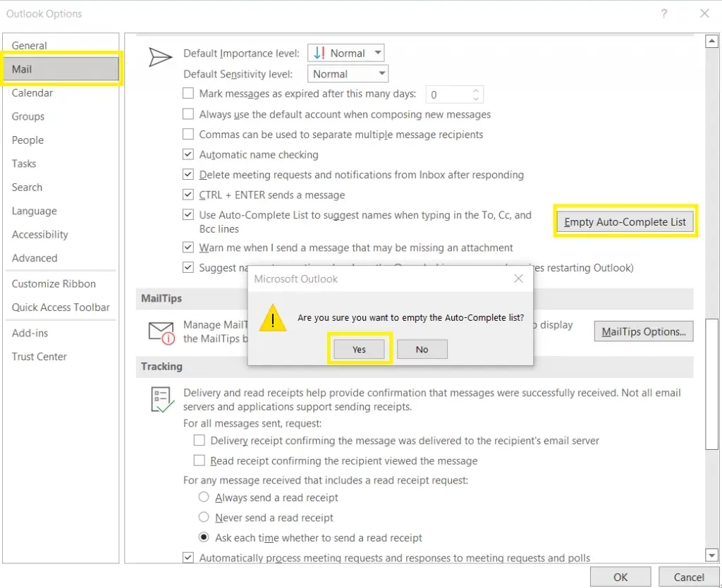Toggle 'Delete meeting requests and notifications' checkbox

tap(188, 175)
